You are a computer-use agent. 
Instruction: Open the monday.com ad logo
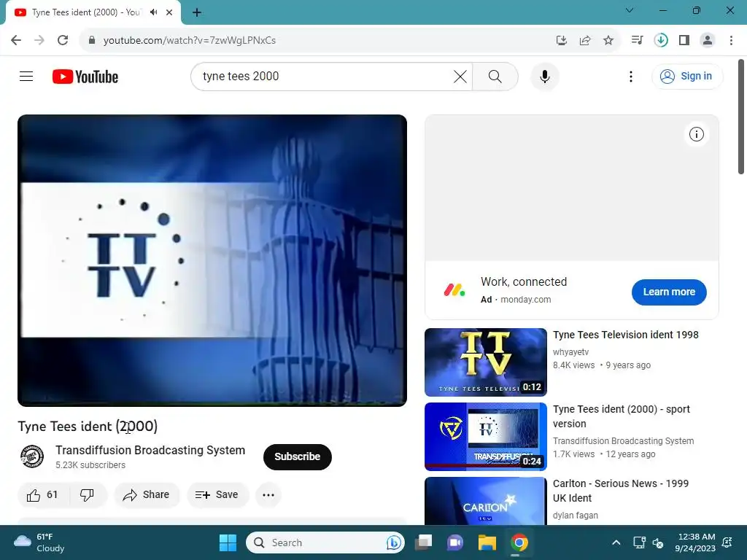454,290
